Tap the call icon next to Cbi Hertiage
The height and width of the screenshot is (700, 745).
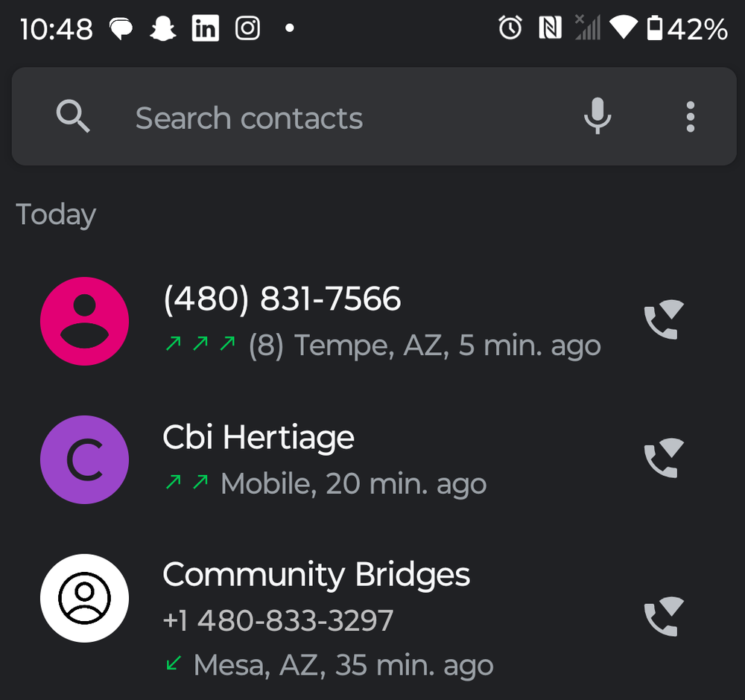coord(662,459)
